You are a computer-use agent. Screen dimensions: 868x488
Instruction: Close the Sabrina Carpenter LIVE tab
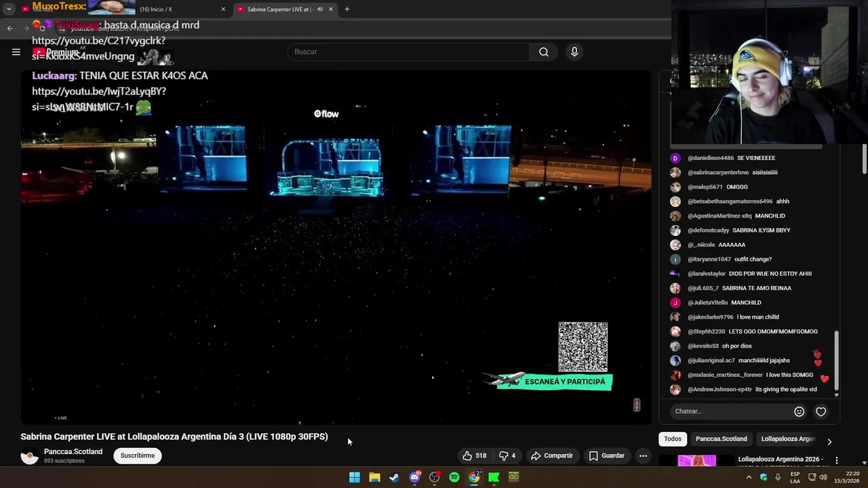[331, 9]
